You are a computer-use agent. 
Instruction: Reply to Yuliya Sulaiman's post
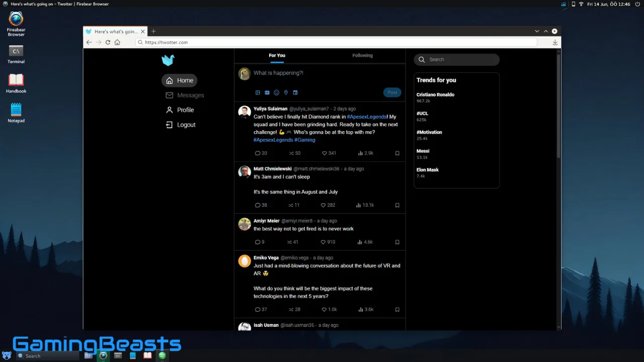pos(261,153)
